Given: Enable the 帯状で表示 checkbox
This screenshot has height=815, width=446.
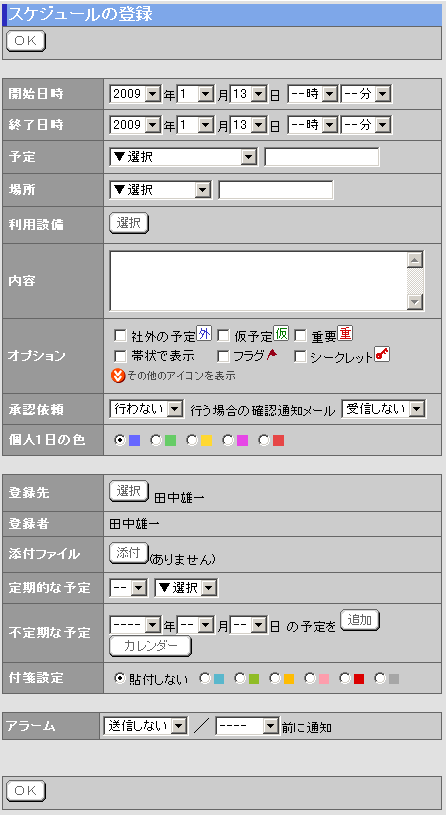Looking at the screenshot, I should (x=120, y=357).
